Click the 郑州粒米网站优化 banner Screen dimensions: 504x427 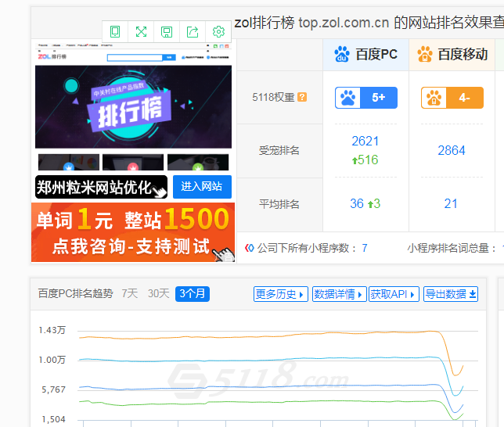[101, 187]
